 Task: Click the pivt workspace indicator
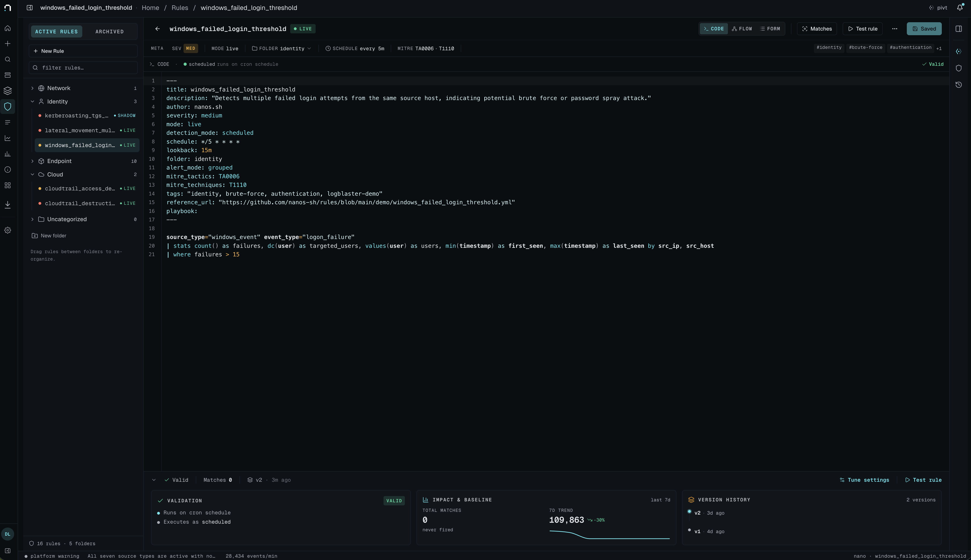[938, 8]
